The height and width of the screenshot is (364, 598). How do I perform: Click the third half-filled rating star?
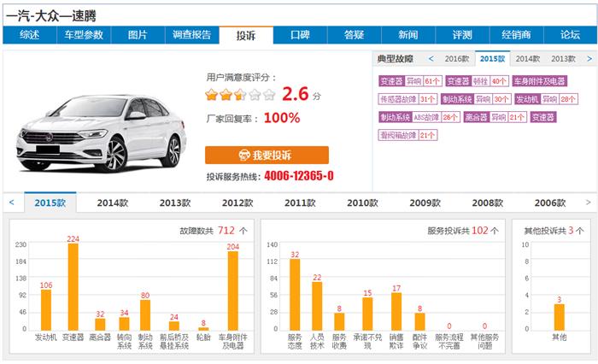[x=240, y=94]
